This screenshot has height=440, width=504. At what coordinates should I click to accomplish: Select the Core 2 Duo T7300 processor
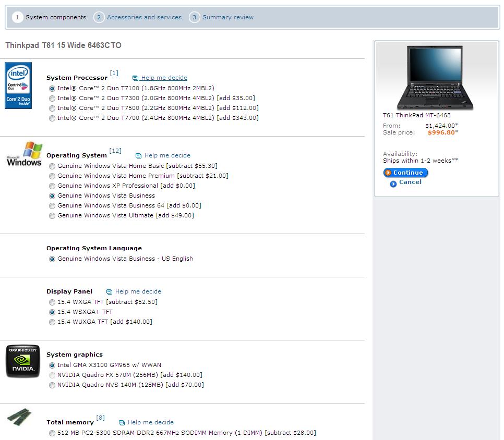(52, 99)
